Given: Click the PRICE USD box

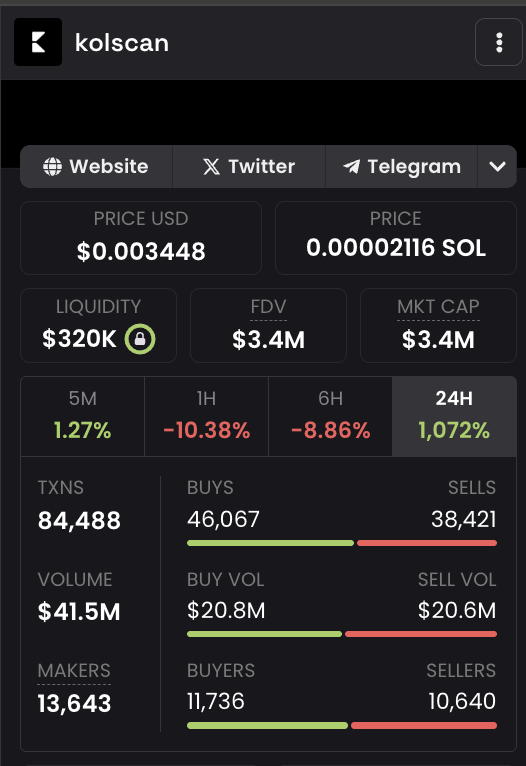Looking at the screenshot, I should coord(141,238).
